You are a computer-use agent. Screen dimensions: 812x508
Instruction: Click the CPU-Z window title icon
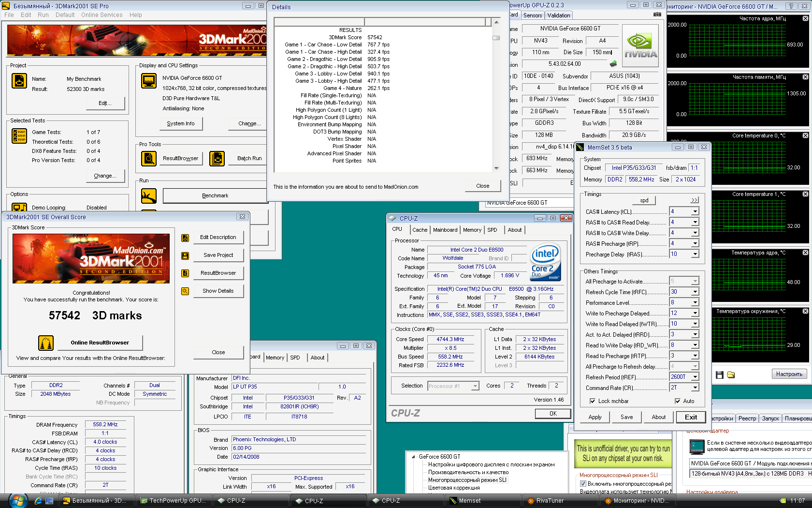(392, 218)
